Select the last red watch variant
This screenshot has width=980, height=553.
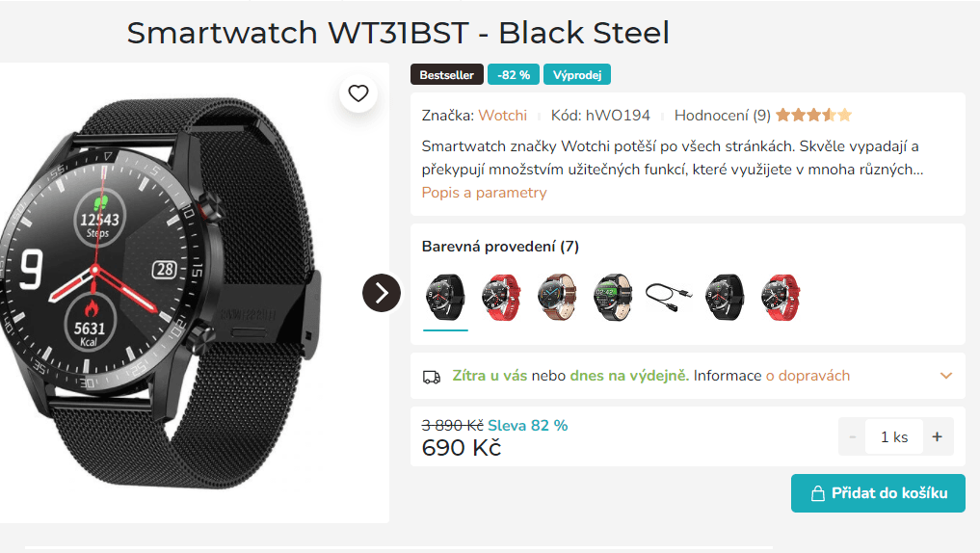780,298
